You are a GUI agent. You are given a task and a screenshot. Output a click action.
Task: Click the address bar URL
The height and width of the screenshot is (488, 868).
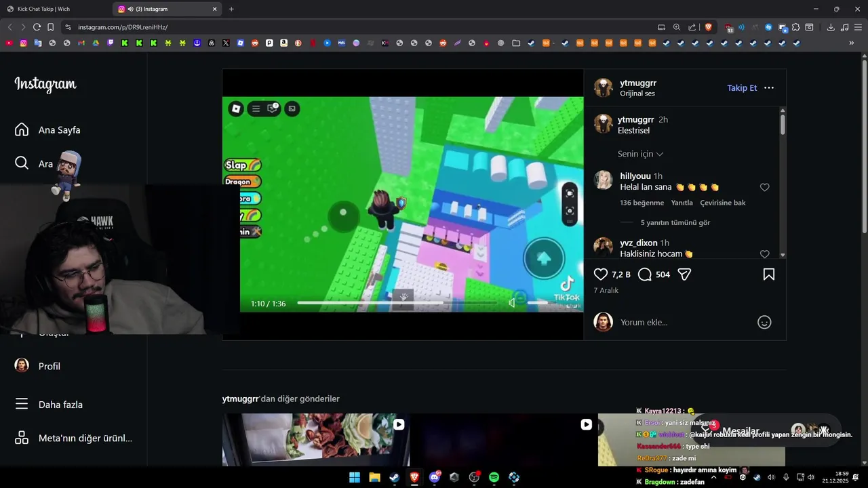point(123,27)
